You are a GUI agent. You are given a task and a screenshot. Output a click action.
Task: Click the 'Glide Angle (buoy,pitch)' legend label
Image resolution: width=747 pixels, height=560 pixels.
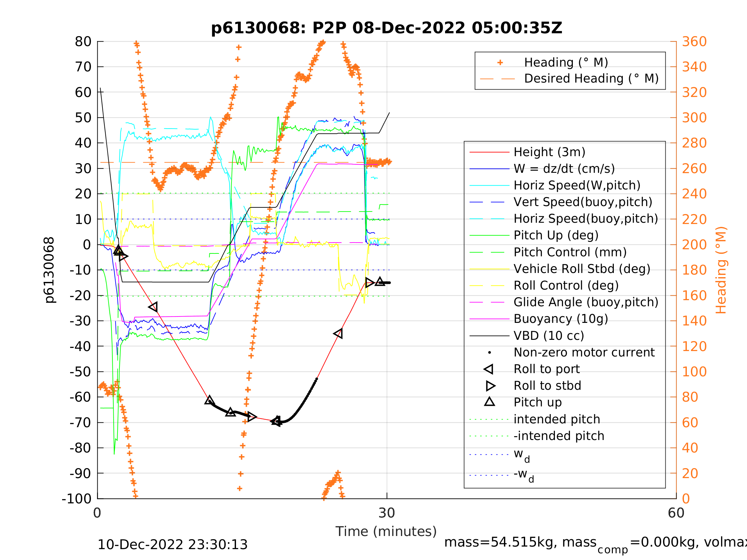pos(586,302)
